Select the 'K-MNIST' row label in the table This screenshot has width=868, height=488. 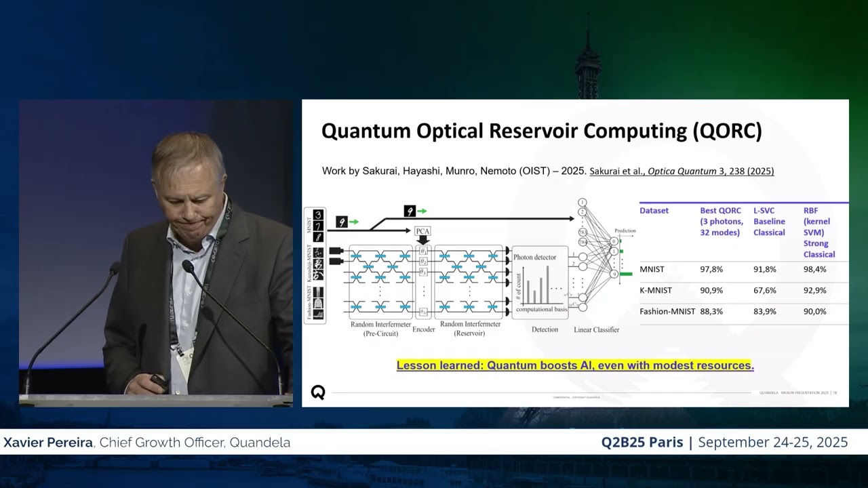click(x=655, y=291)
